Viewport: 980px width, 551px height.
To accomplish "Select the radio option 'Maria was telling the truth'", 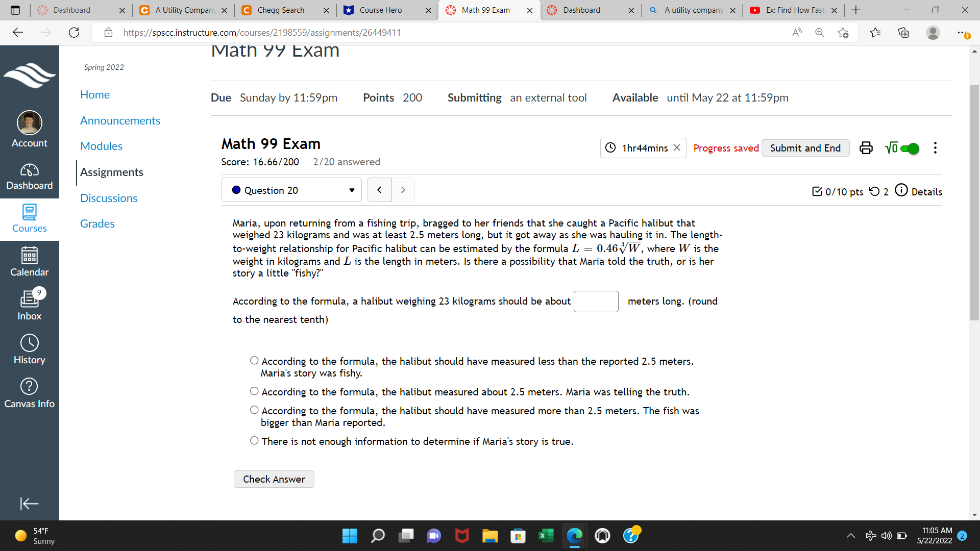I will (254, 391).
